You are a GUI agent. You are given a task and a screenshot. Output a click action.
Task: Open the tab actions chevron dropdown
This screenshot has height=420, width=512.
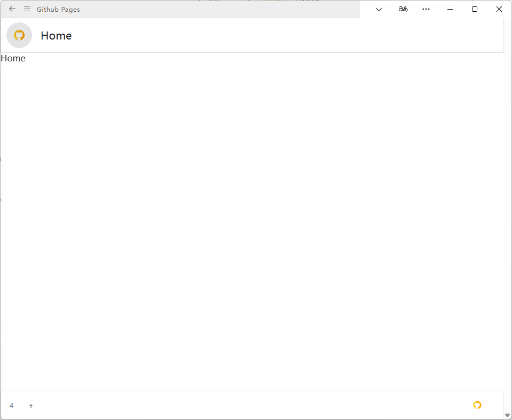[379, 10]
